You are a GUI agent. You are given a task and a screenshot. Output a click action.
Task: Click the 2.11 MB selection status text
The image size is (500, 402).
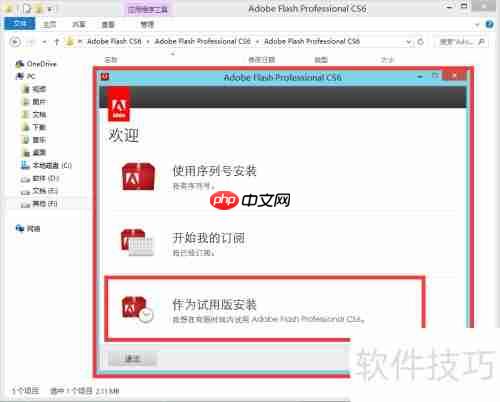[x=85, y=391]
